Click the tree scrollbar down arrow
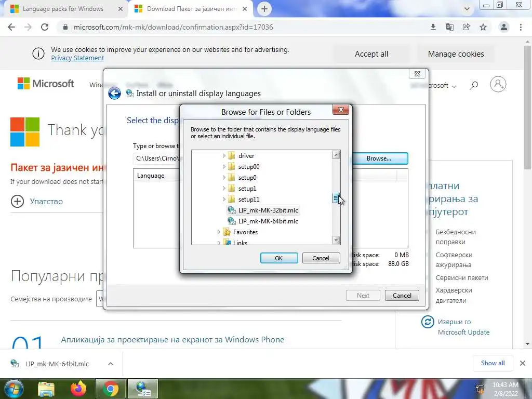Image resolution: width=532 pixels, height=399 pixels. (336, 240)
